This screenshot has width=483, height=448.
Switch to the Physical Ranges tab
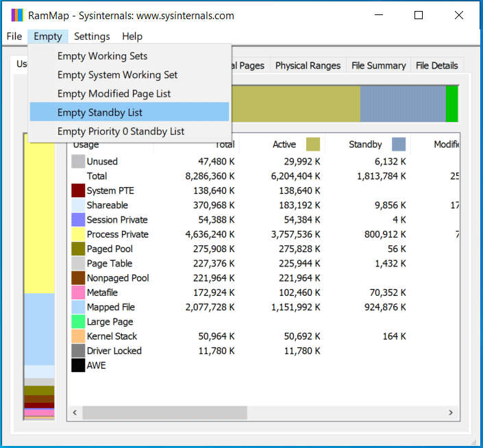(308, 66)
